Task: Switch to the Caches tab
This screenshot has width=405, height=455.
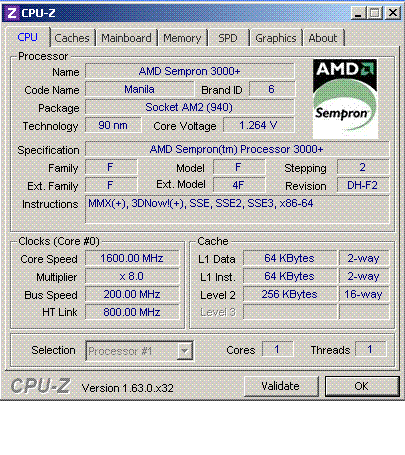Action: pyautogui.click(x=72, y=38)
